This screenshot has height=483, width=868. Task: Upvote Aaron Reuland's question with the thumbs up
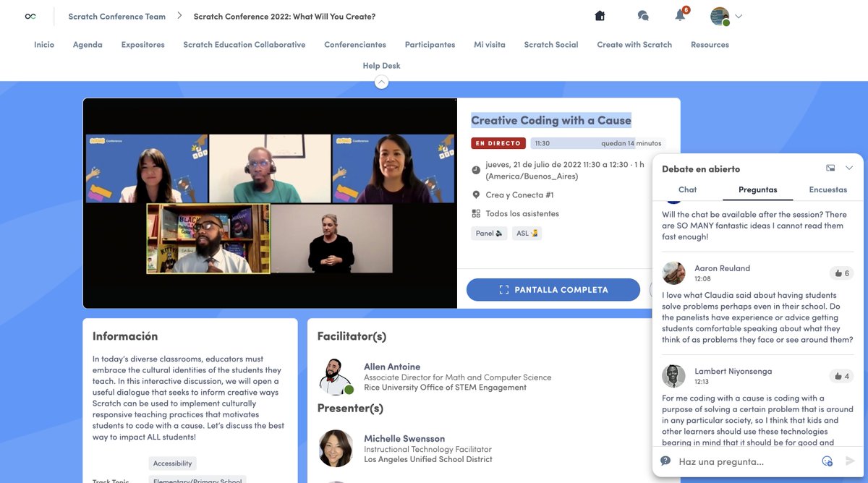click(x=841, y=273)
